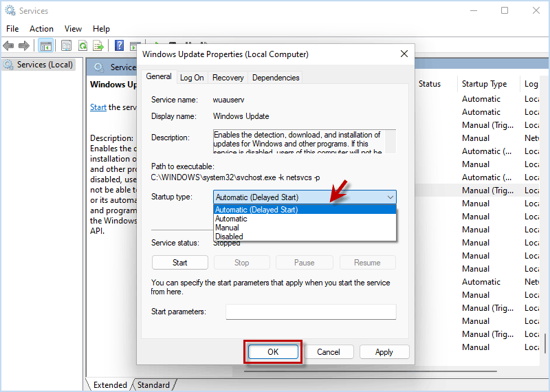Switch to the Standard view tab
The height and width of the screenshot is (392, 550).
153,385
